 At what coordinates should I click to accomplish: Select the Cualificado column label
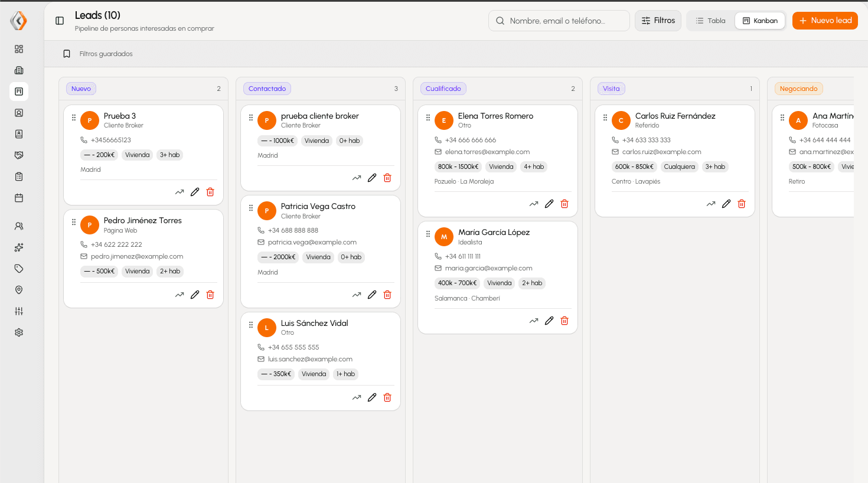pos(443,89)
